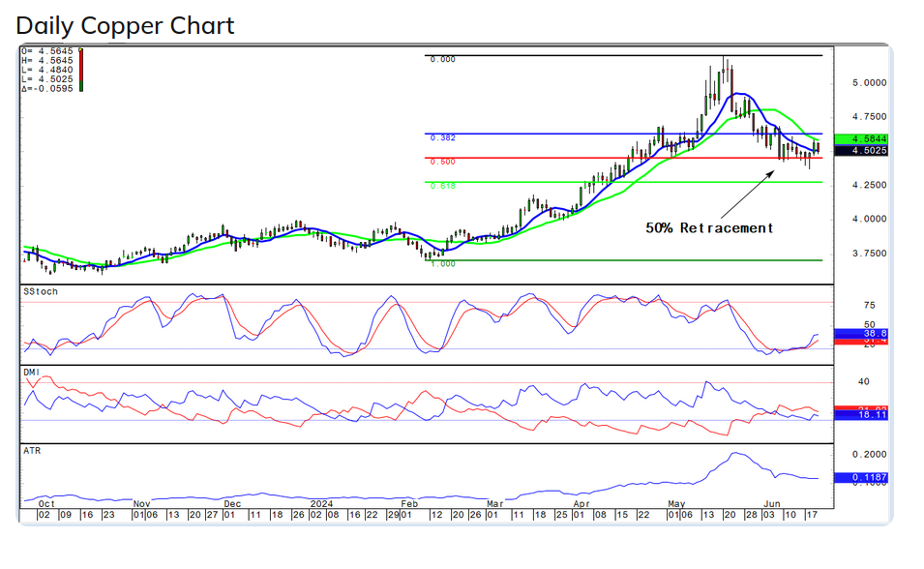Click the "12" date tick label
The width and height of the screenshot is (924, 569).
(436, 516)
